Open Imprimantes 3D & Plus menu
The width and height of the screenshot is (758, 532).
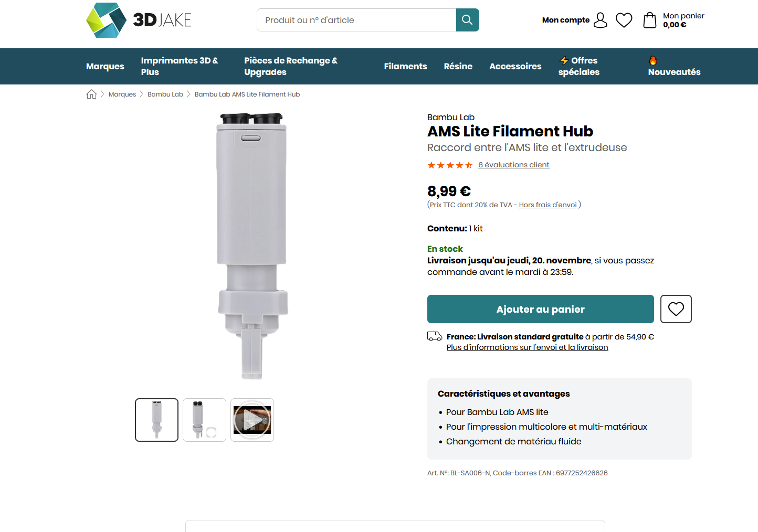[x=180, y=66]
